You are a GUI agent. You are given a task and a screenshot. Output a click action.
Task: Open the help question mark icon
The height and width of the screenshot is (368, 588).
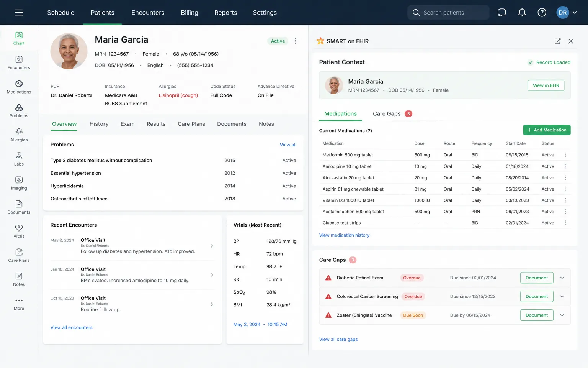click(x=542, y=13)
